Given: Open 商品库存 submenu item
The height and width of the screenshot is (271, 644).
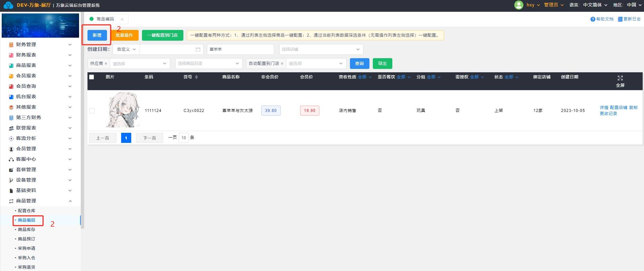Looking at the screenshot, I should [x=26, y=230].
